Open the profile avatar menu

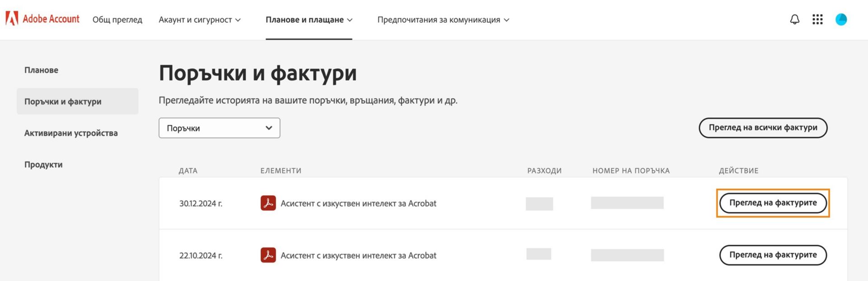pyautogui.click(x=841, y=19)
